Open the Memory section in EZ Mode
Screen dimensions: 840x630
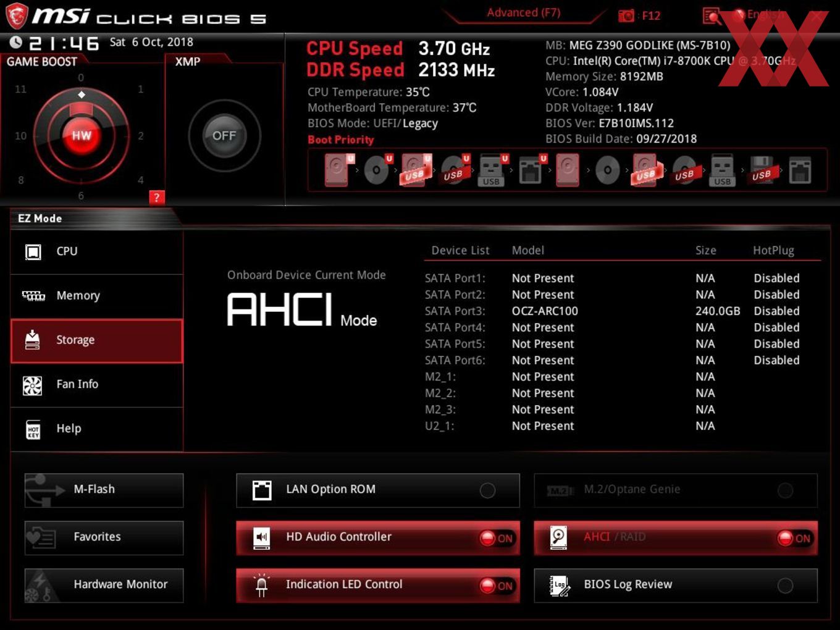tap(97, 296)
